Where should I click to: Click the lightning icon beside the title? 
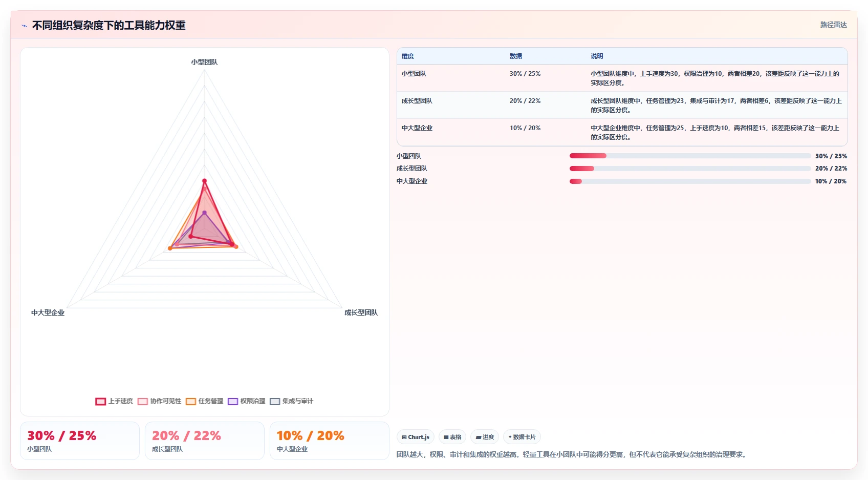(x=24, y=26)
